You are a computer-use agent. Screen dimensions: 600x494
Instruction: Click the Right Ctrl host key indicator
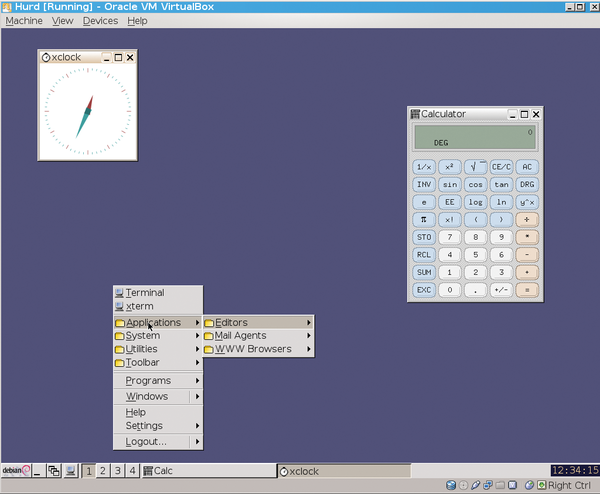click(x=569, y=485)
